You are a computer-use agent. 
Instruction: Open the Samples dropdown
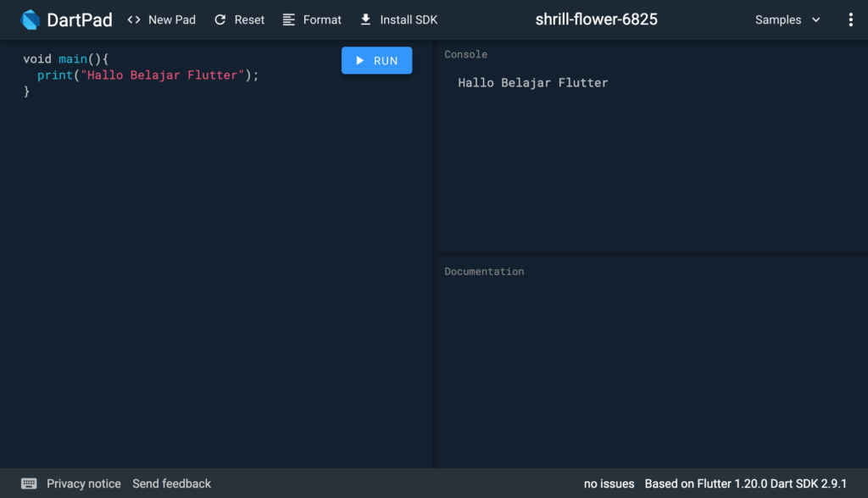787,20
